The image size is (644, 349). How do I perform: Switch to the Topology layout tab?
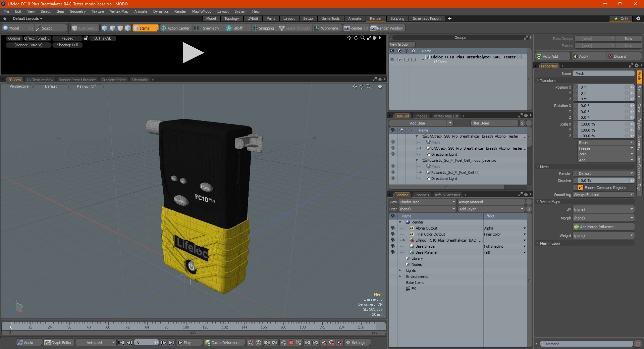click(x=232, y=18)
